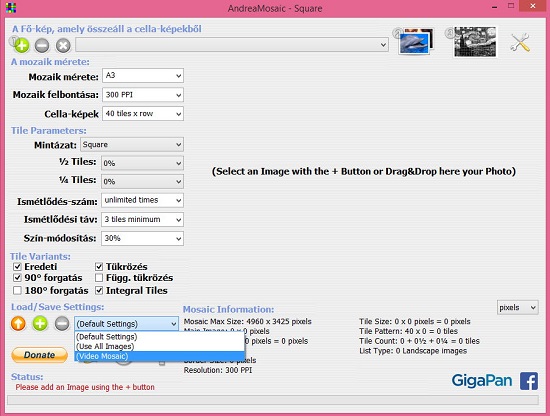
Task: Expand the Mozaik mérete dropdown showing A3
Action: [x=143, y=76]
